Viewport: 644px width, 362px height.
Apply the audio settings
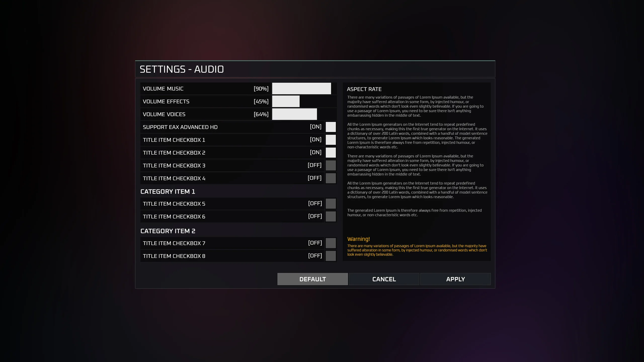point(455,279)
